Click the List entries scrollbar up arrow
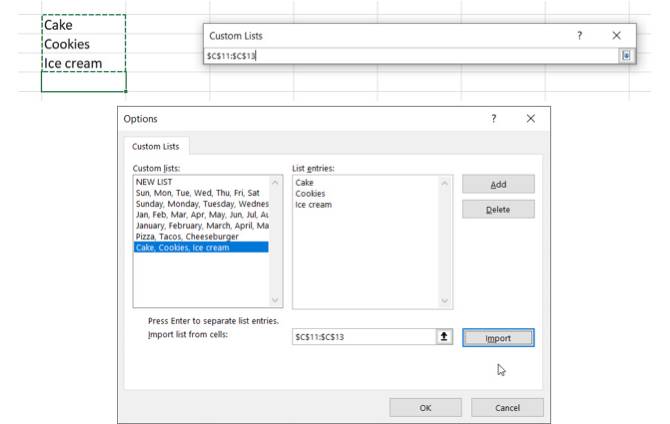 tap(444, 183)
